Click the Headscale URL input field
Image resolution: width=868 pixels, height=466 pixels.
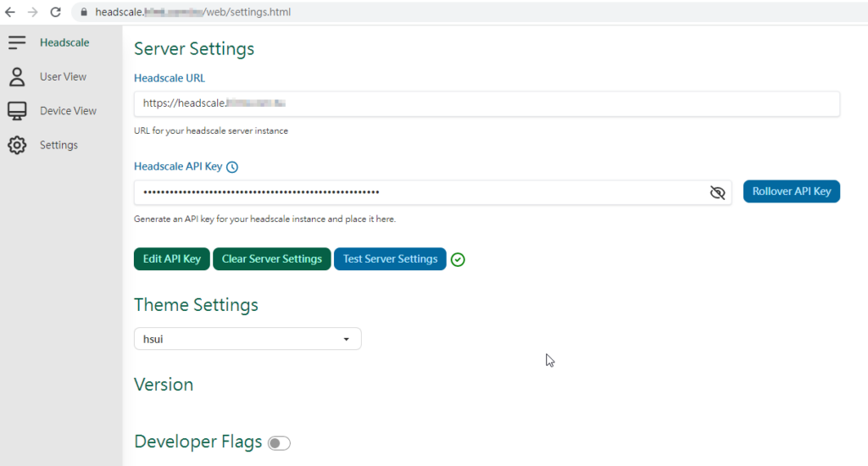click(x=487, y=103)
